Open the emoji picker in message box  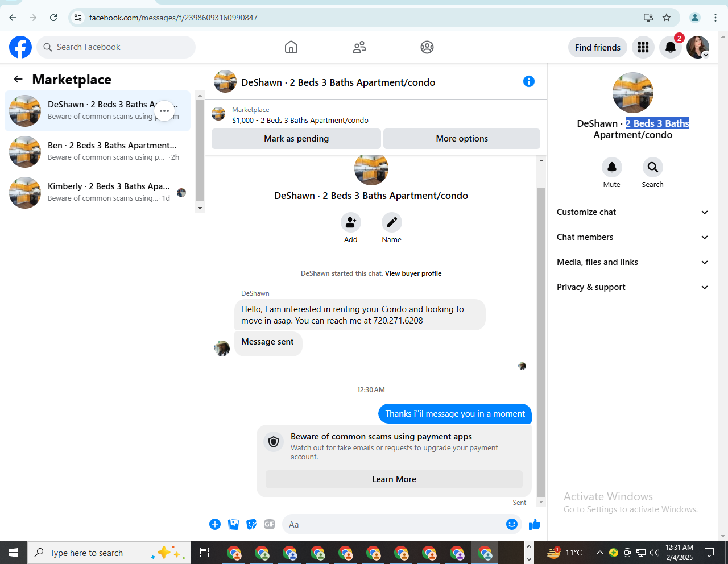512,524
